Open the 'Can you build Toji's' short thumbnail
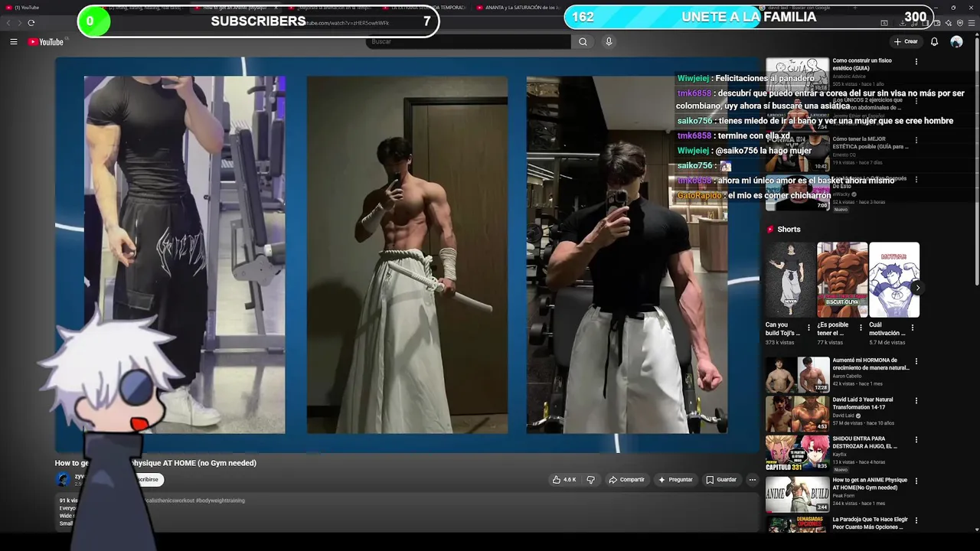This screenshot has width=980, height=551. [x=790, y=279]
